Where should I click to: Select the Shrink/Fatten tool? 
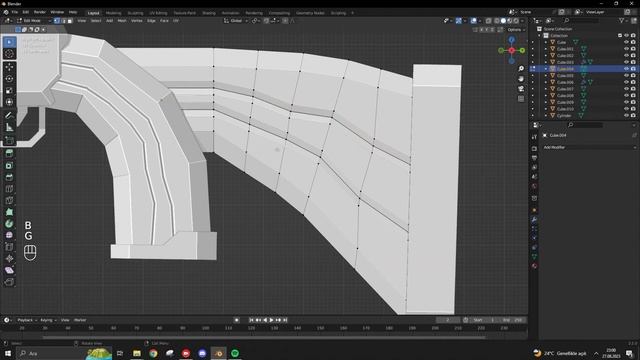(x=9, y=258)
